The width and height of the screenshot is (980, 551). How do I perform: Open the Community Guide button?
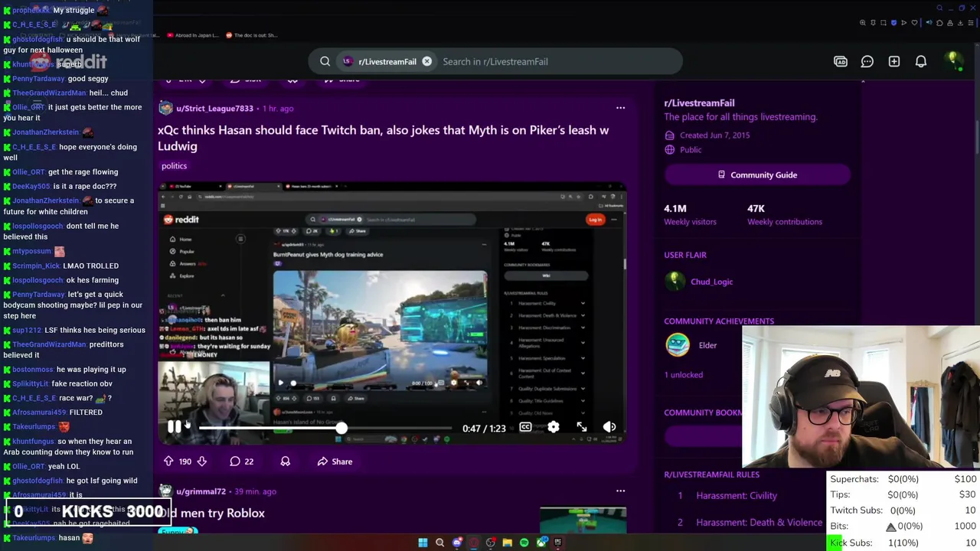click(757, 174)
